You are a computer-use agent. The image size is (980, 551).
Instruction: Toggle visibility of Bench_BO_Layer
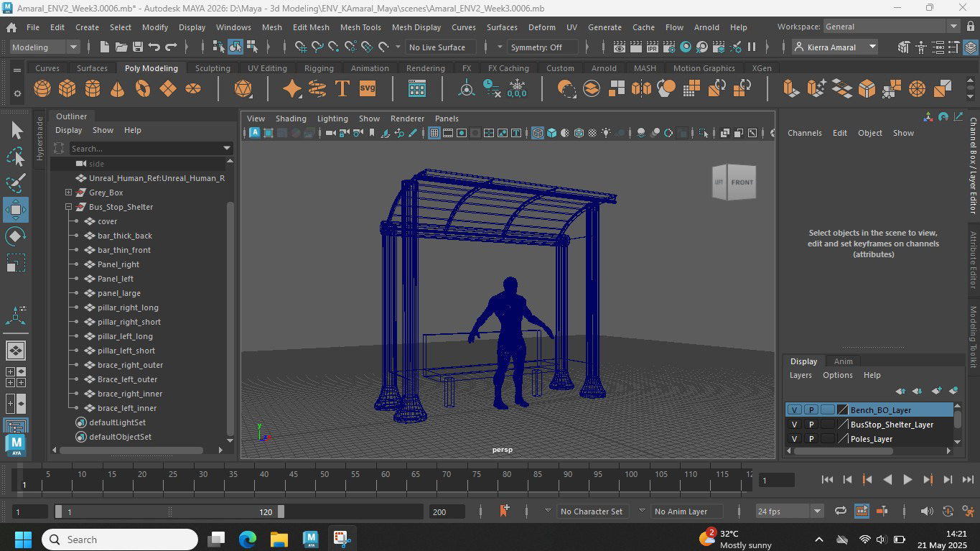794,410
